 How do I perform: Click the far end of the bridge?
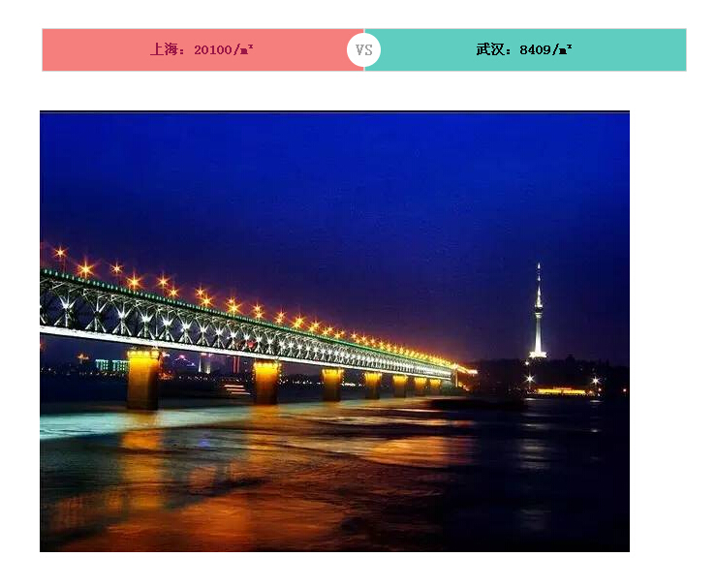461,370
